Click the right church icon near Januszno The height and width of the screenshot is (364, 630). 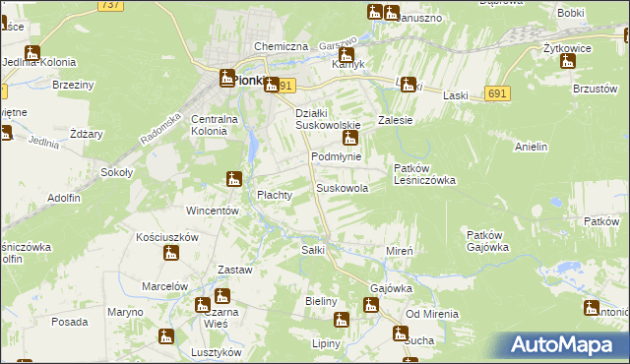(x=392, y=13)
